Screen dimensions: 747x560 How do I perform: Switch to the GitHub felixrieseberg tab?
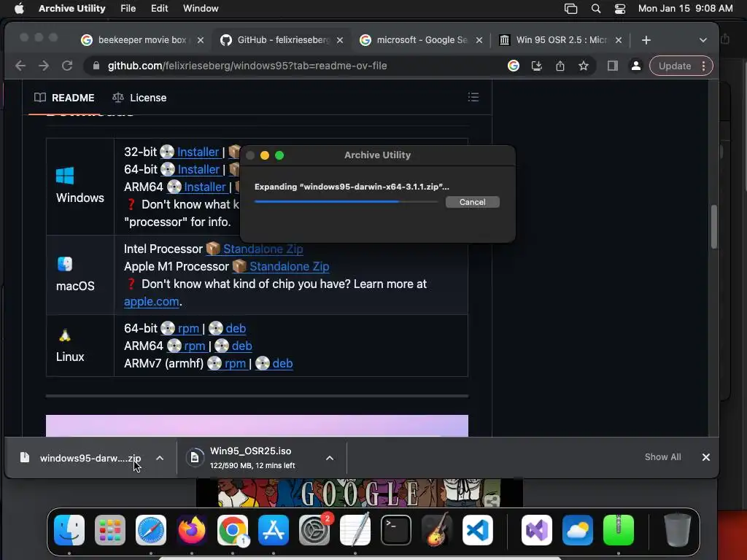tap(283, 40)
